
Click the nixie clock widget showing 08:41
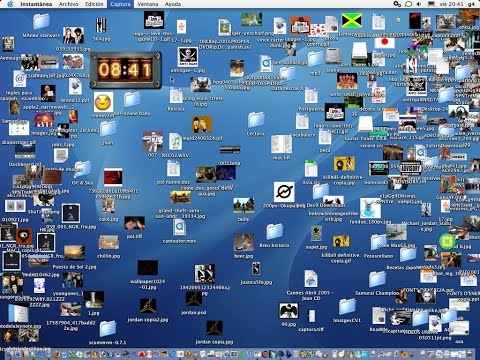[125, 70]
